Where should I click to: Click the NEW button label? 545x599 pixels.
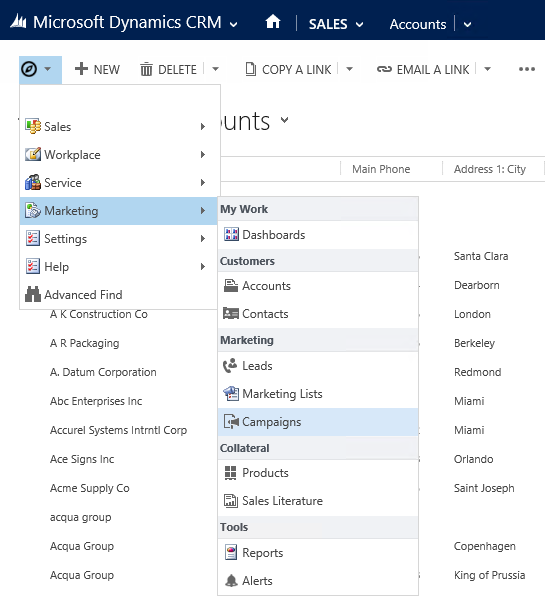click(107, 70)
